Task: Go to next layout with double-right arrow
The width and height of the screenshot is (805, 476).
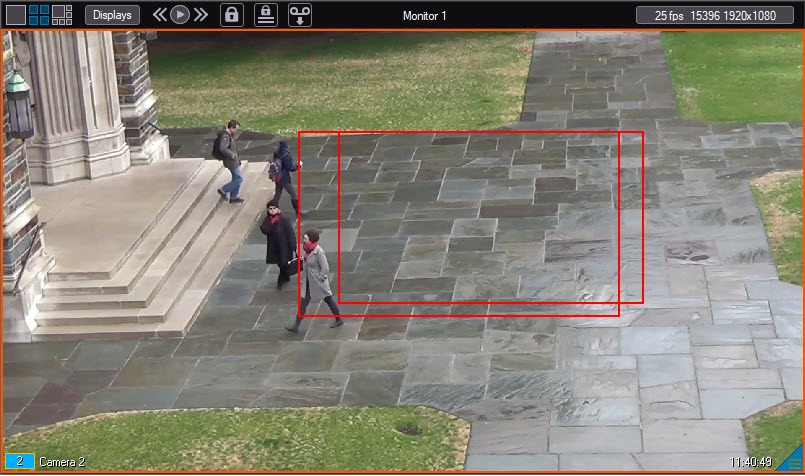Action: [x=201, y=15]
